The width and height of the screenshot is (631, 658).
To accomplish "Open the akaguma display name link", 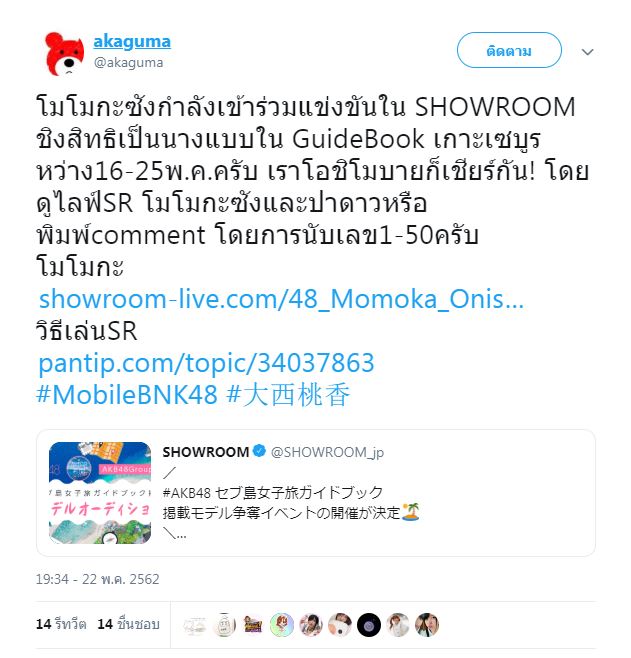I will (x=132, y=42).
